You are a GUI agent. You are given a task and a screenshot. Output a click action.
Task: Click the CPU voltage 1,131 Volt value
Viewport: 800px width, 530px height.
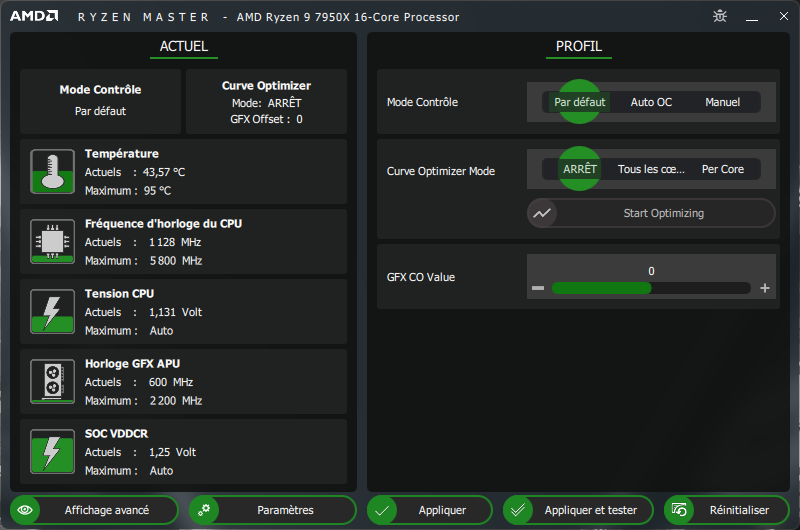(176, 312)
